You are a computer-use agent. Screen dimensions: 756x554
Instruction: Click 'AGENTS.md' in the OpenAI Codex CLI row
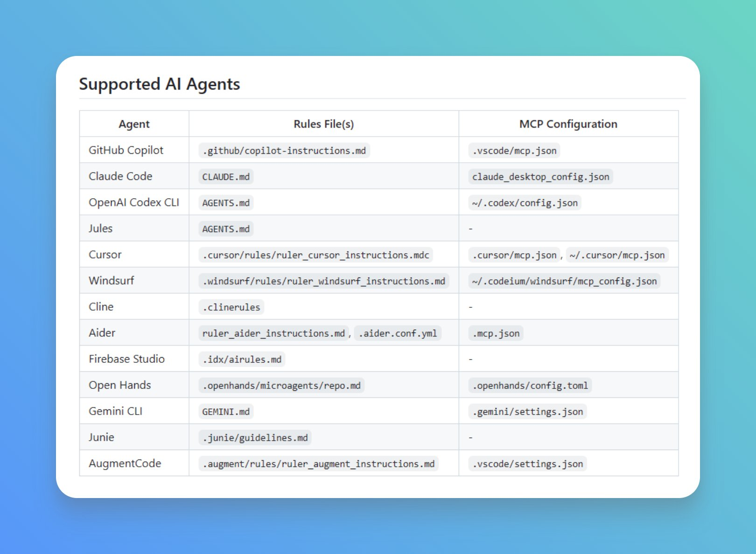[x=226, y=203]
